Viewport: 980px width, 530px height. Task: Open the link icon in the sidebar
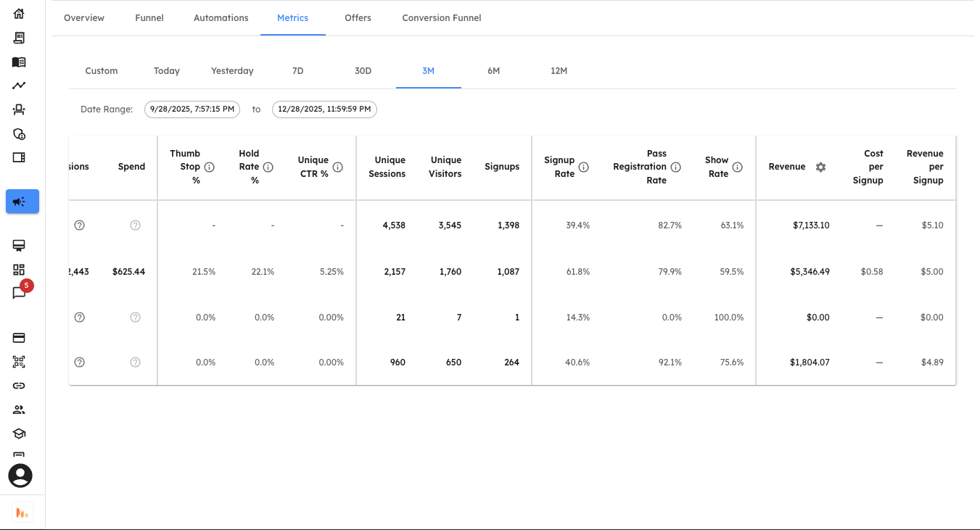(20, 385)
